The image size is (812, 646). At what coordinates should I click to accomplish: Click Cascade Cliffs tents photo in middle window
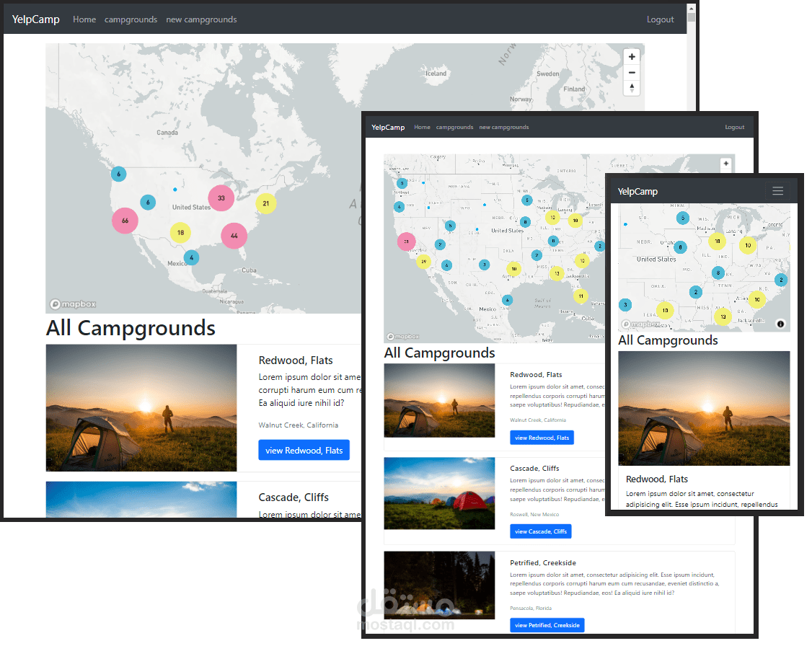439,493
